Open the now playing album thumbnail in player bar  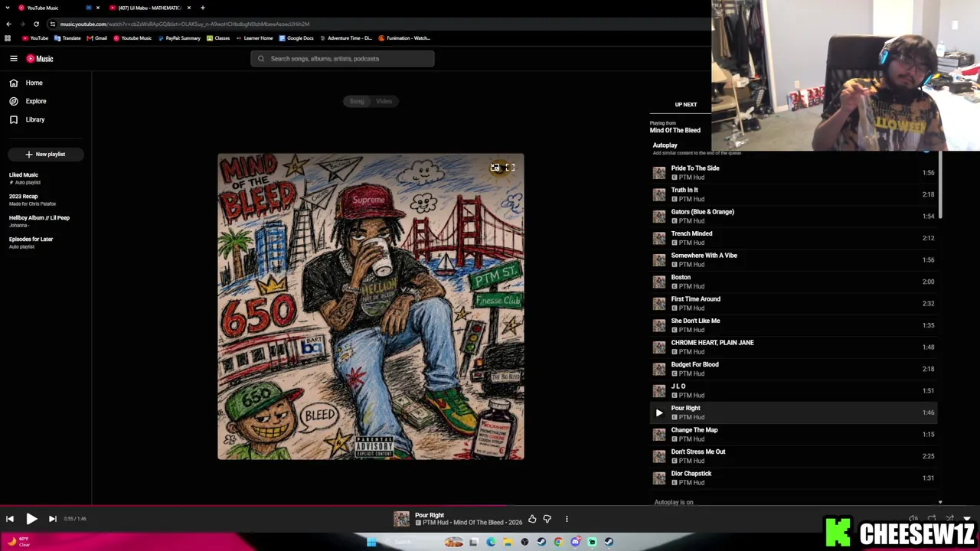tap(402, 519)
